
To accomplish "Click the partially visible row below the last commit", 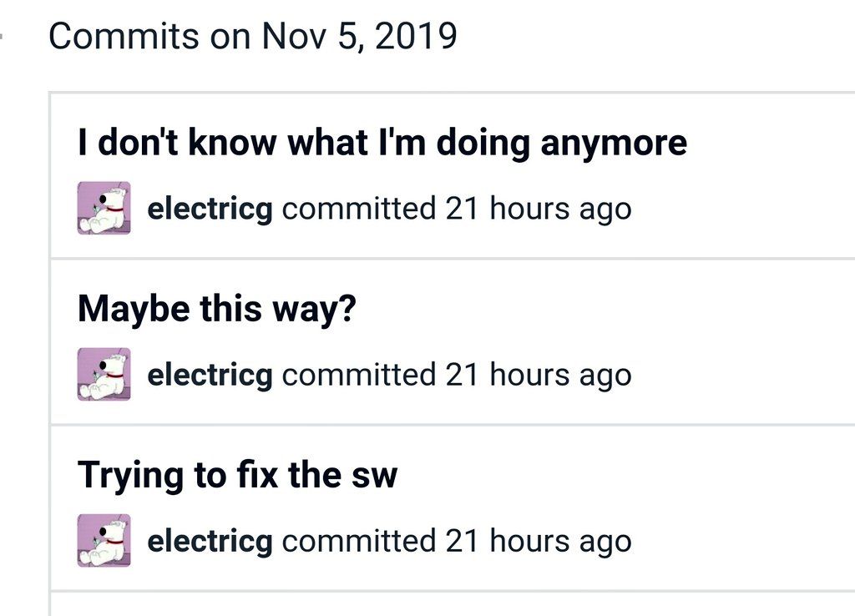I will (x=451, y=604).
